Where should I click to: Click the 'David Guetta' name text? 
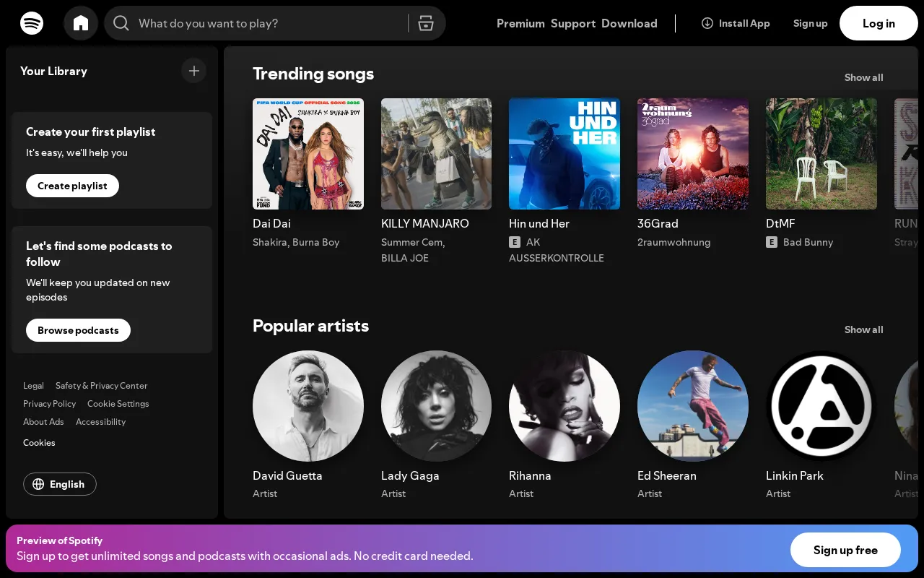[x=287, y=475]
